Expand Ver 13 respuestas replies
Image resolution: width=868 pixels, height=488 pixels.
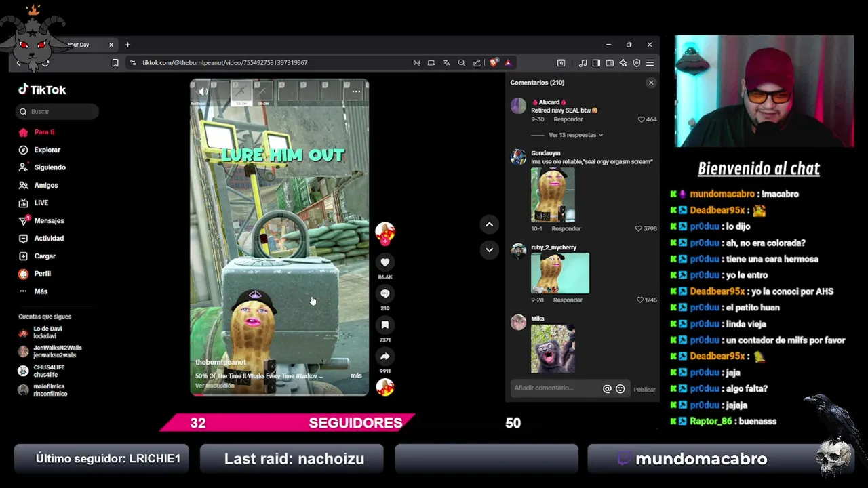point(576,135)
